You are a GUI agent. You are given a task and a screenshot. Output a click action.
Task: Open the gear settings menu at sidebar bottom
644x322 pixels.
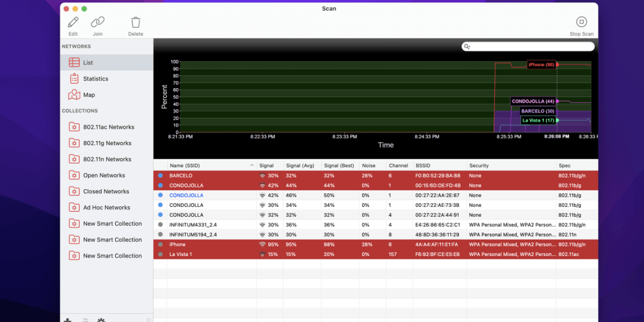click(101, 320)
